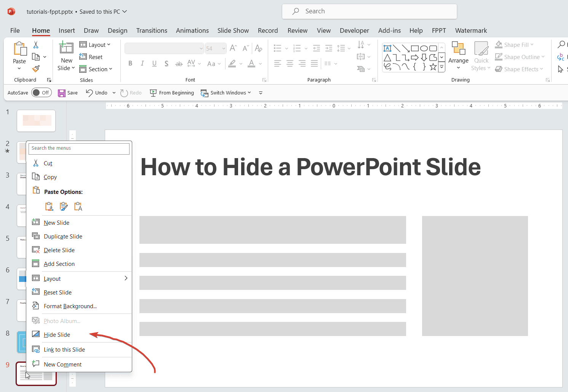Select the Oval shape in the Drawing gallery

(424, 48)
